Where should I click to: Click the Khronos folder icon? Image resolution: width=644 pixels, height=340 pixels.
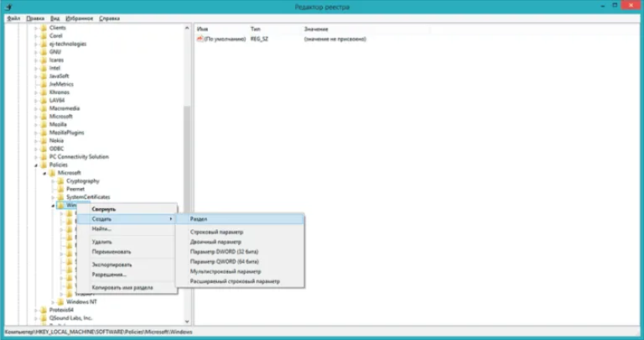44,92
